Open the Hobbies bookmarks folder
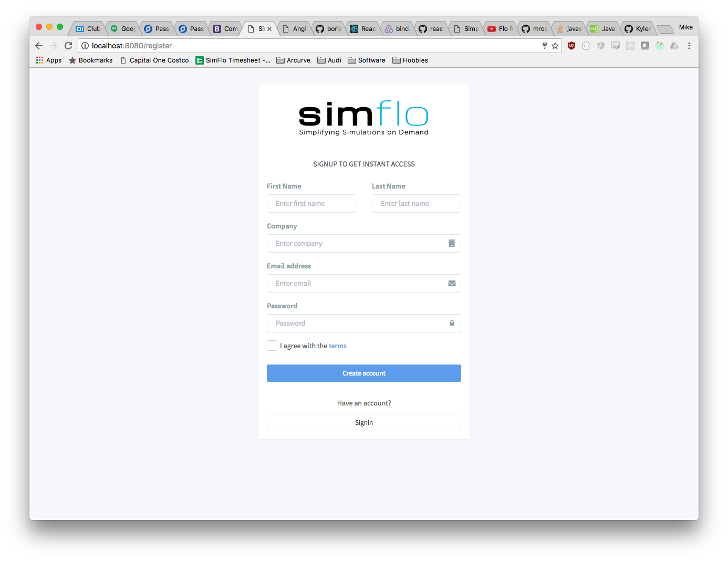 click(x=410, y=60)
